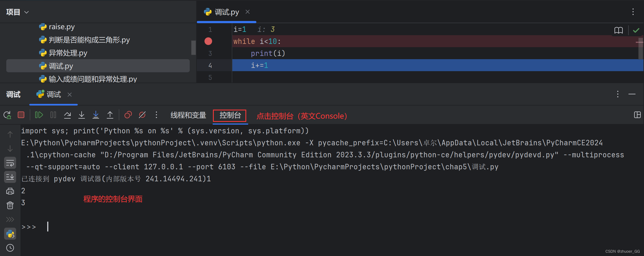Toggle scroll to end in console
This screenshot has width=644, height=256.
pos(10,177)
